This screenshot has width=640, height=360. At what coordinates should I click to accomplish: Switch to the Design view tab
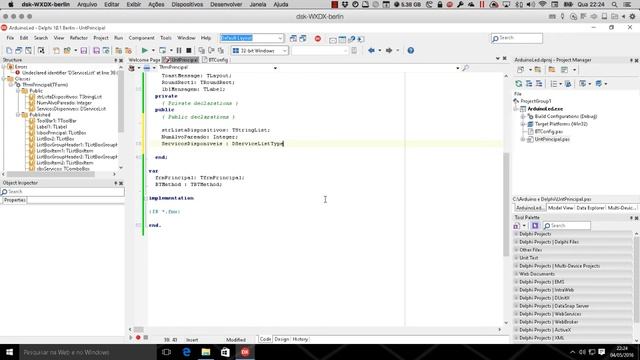click(281, 339)
